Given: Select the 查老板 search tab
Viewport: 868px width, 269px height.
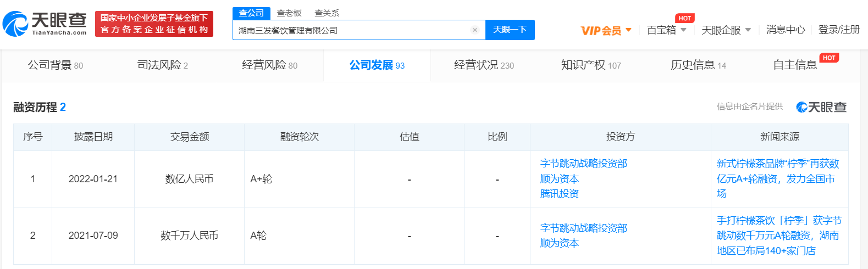Looking at the screenshot, I should pos(289,13).
